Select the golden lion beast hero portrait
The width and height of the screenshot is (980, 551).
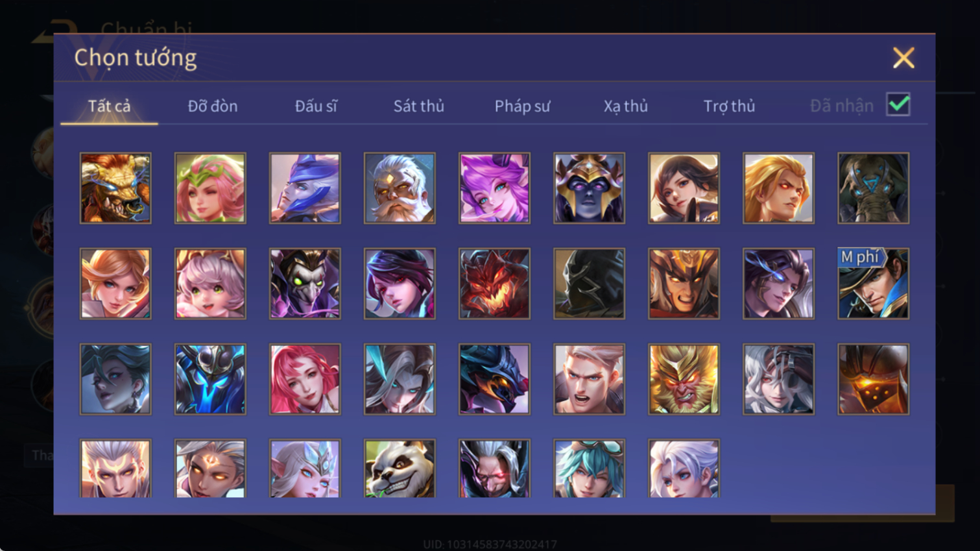[115, 188]
